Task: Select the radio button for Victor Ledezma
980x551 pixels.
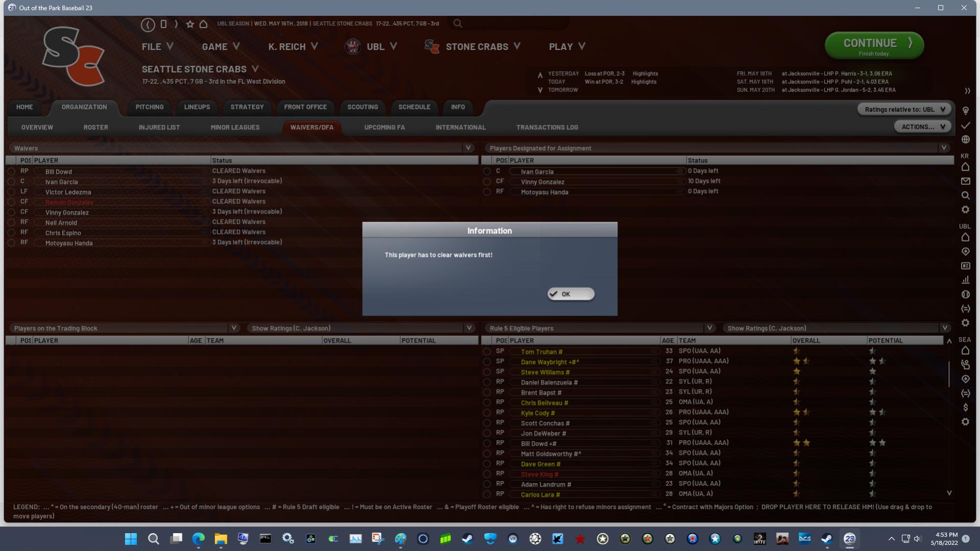Action: point(11,192)
